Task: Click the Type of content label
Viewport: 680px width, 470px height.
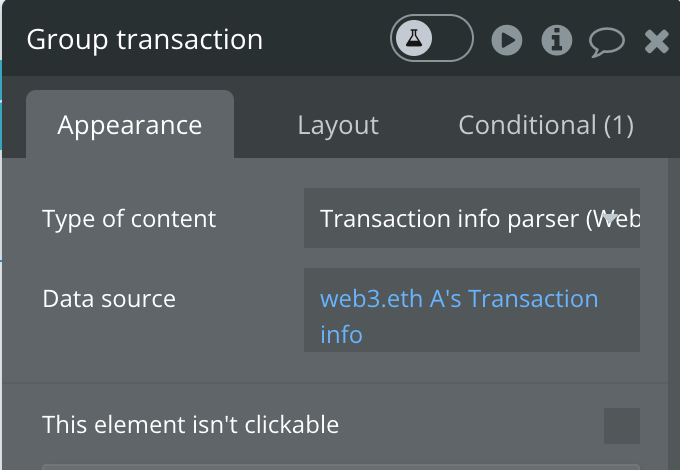Action: pyautogui.click(x=129, y=219)
